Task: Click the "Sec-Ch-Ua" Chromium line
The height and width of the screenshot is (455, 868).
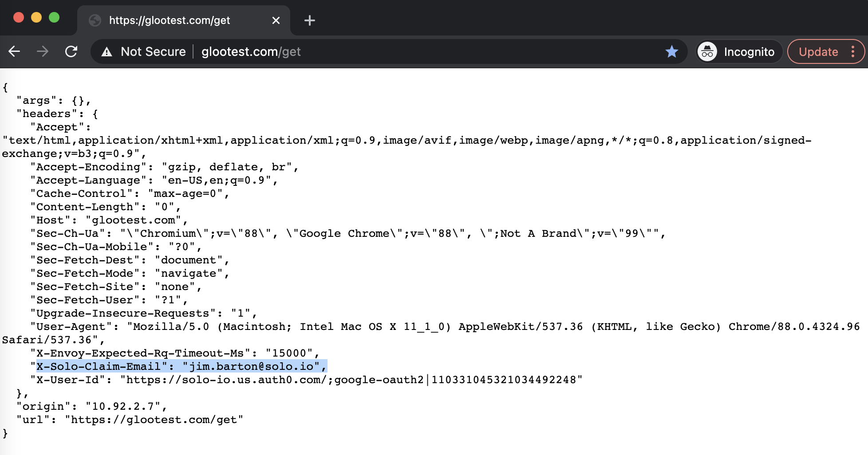Action: (x=348, y=233)
